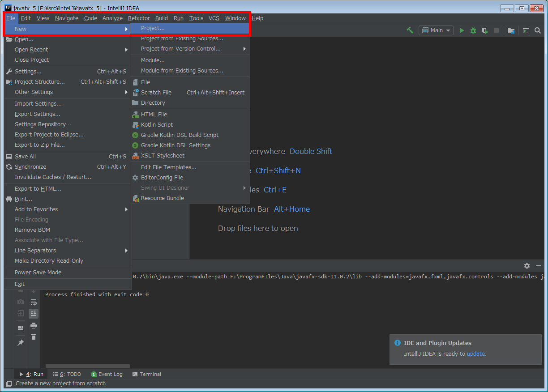Expand the Other Settings submenu
The height and width of the screenshot is (392, 548).
(68, 92)
